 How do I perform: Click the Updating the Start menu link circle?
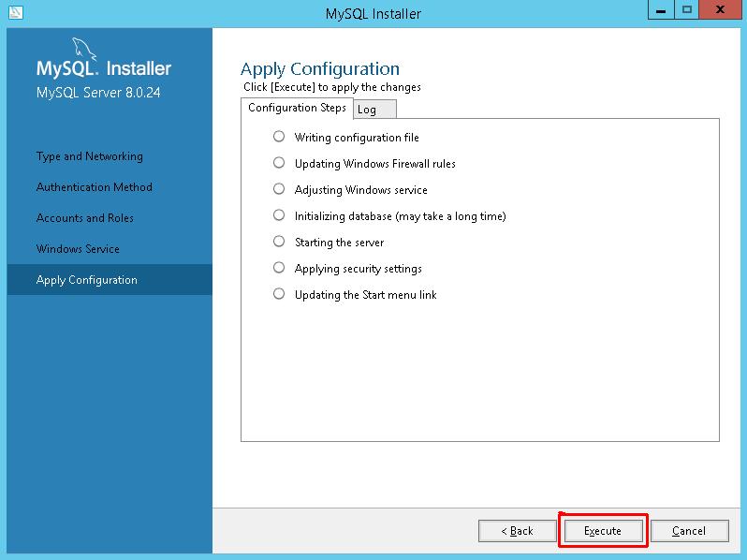(x=279, y=294)
